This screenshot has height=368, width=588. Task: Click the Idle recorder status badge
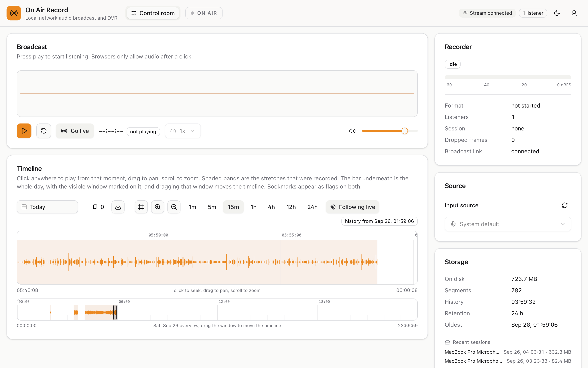coord(452,64)
